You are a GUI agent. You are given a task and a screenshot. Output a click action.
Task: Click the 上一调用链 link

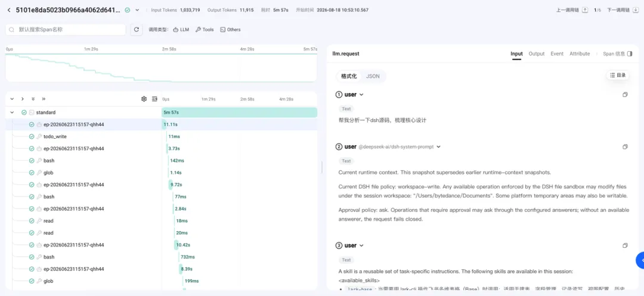click(568, 10)
